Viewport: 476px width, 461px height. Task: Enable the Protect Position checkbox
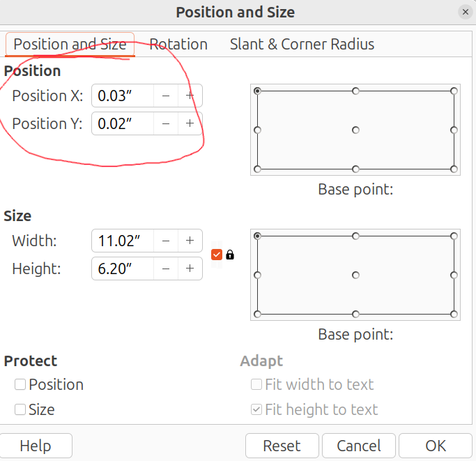(x=21, y=384)
